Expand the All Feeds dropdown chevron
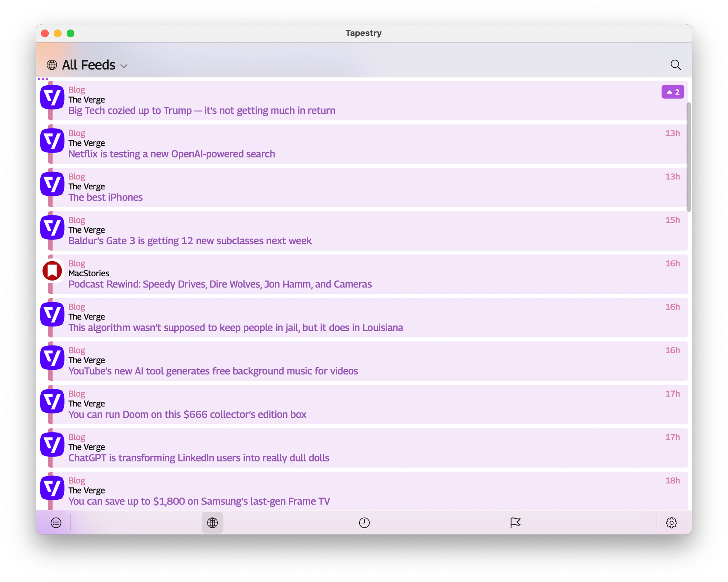 tap(124, 66)
